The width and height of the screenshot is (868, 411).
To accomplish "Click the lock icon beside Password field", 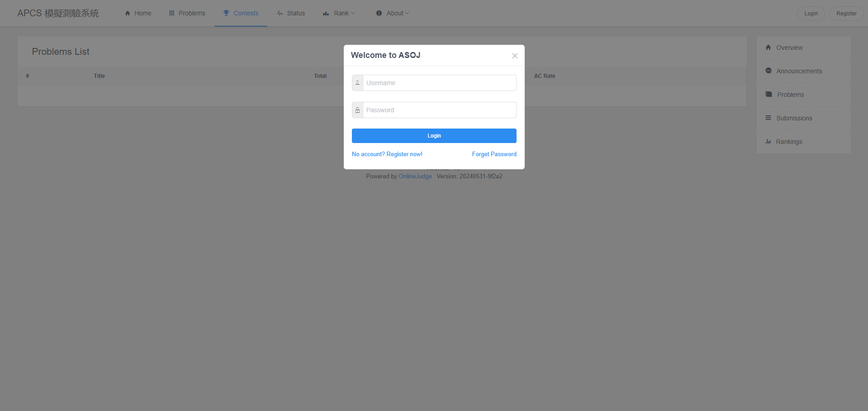I will tap(357, 110).
